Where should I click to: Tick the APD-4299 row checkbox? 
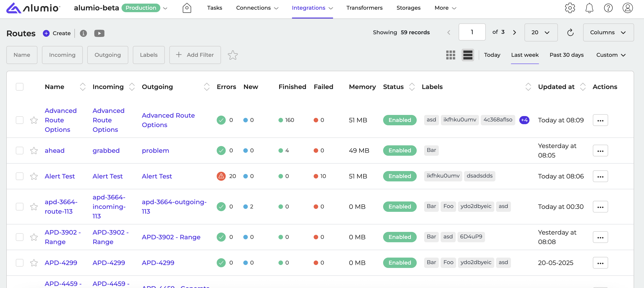point(19,263)
